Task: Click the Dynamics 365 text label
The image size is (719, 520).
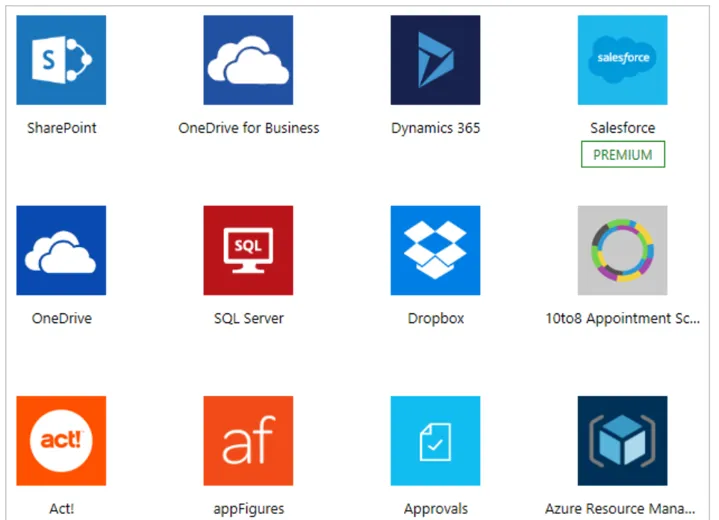Action: pos(436,128)
